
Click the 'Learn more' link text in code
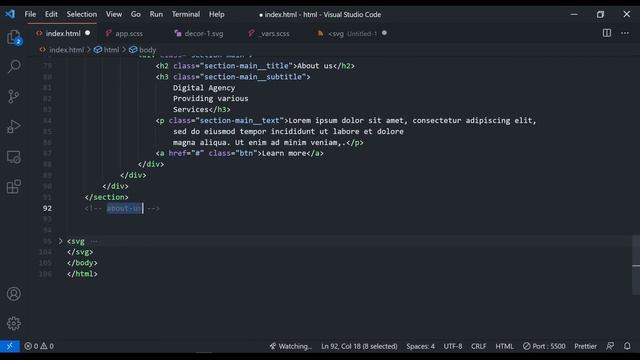point(284,153)
